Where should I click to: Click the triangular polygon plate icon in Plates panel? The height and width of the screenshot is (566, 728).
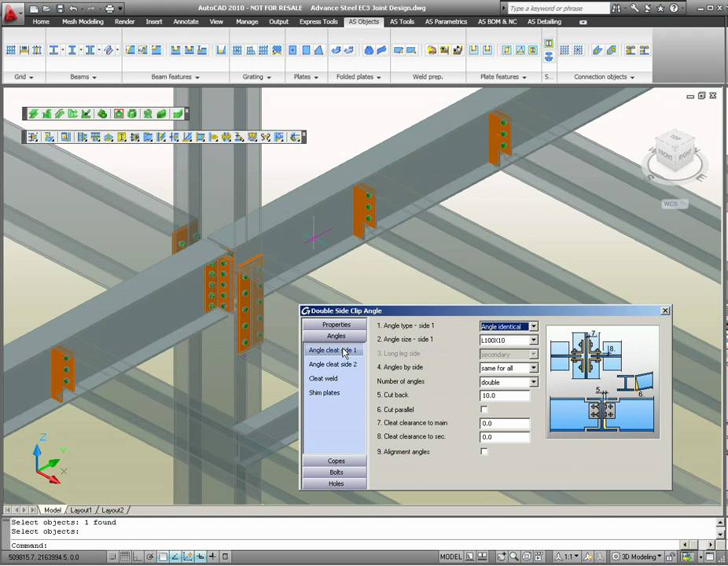click(x=319, y=50)
